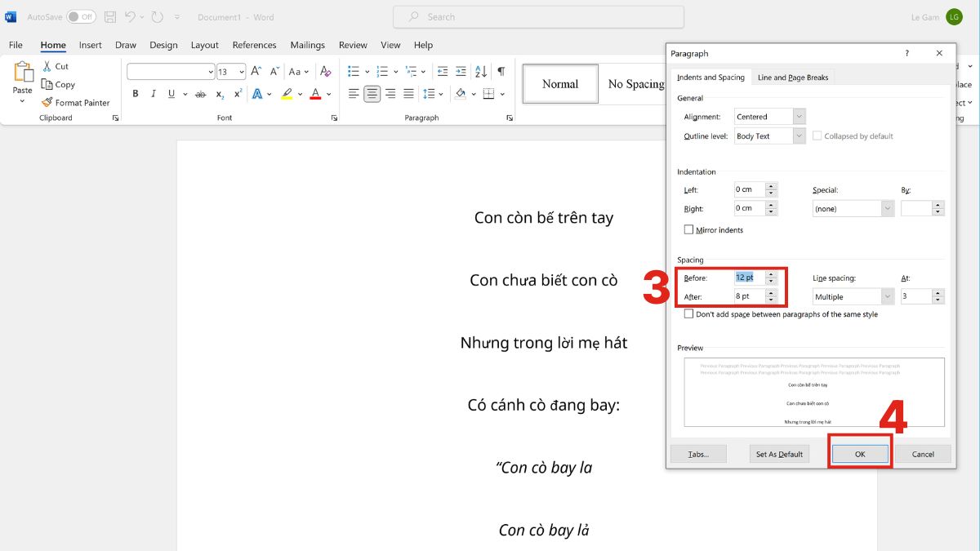Screen dimensions: 980x551
Task: Open the References ribbon tab
Action: [255, 45]
